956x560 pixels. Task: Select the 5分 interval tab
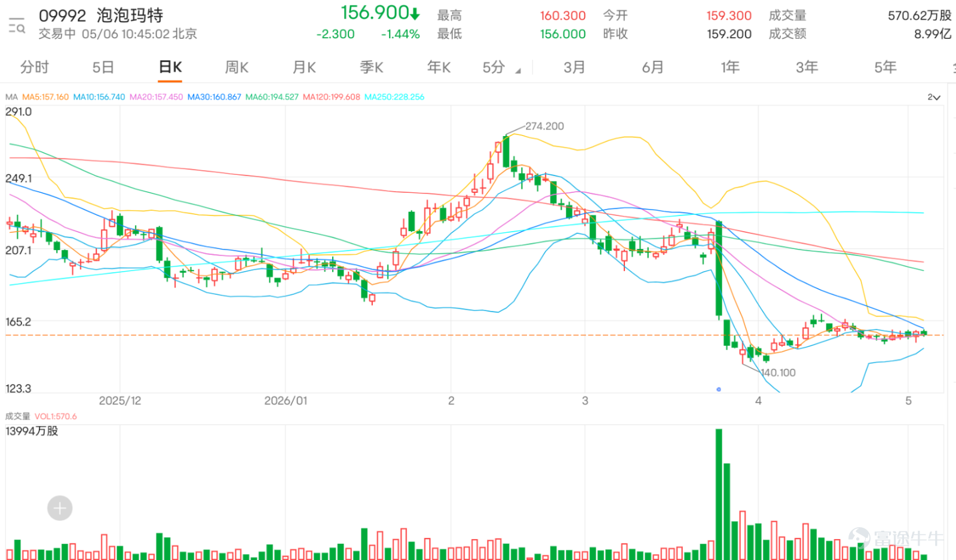point(494,67)
